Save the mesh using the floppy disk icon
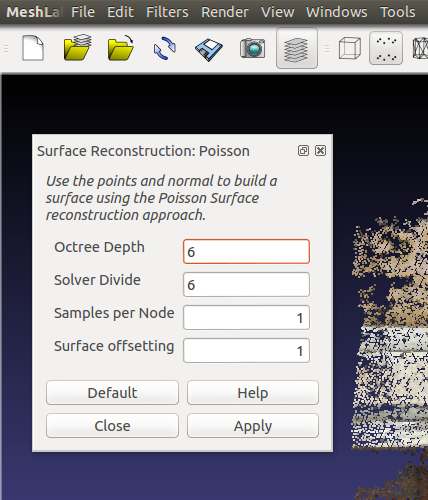 pos(209,50)
